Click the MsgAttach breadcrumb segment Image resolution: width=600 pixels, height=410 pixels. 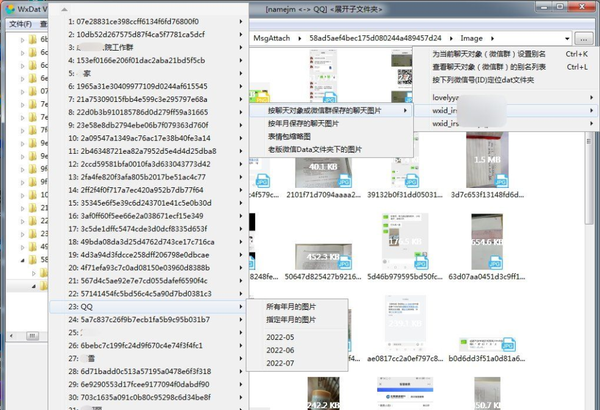tap(272, 38)
